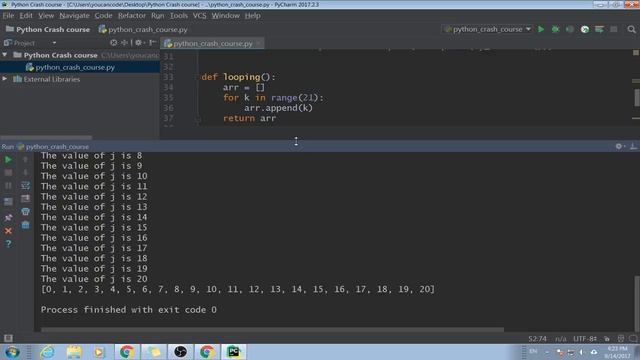Hide the Run panel with the hide icon
Screen dimensions: 640x360
click(x=633, y=146)
